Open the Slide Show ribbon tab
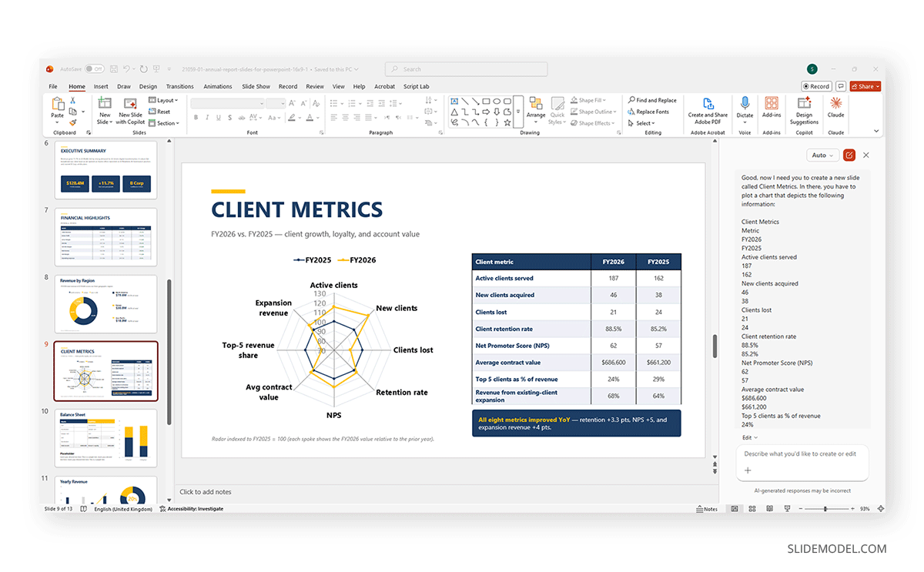The width and height of the screenshot is (924, 572). tap(256, 87)
